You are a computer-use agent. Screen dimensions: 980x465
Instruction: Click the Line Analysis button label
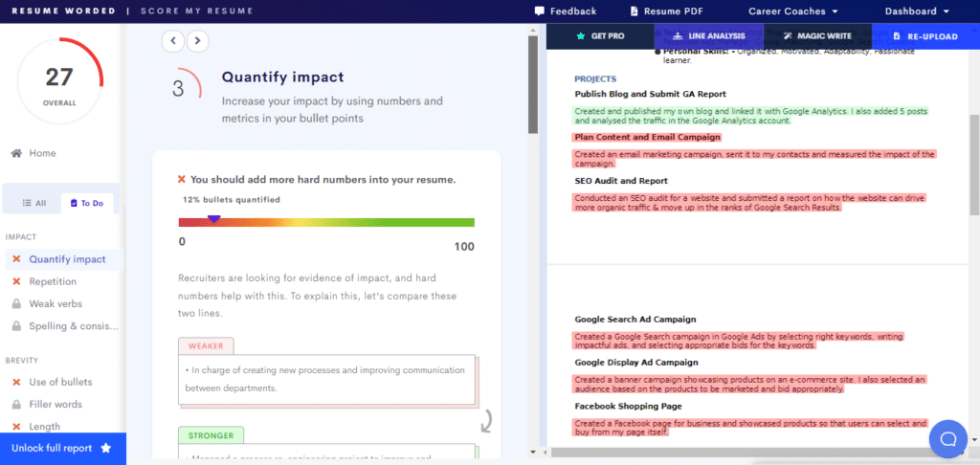pos(716,36)
